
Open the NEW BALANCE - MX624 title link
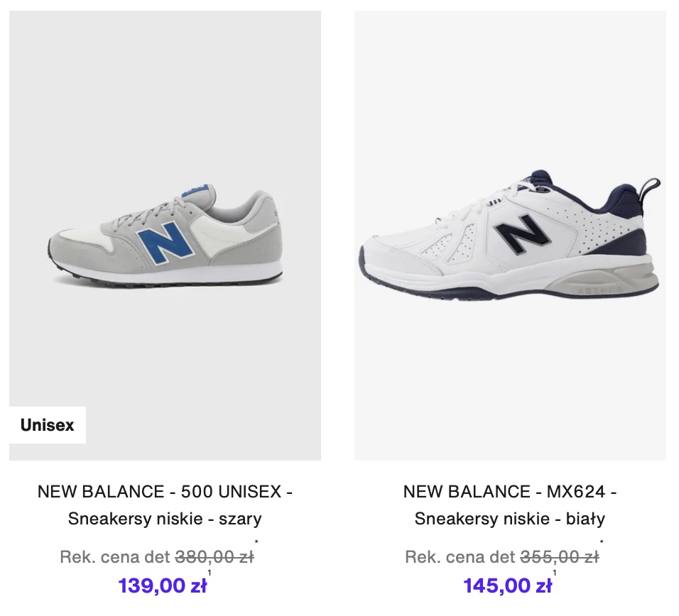click(x=510, y=491)
